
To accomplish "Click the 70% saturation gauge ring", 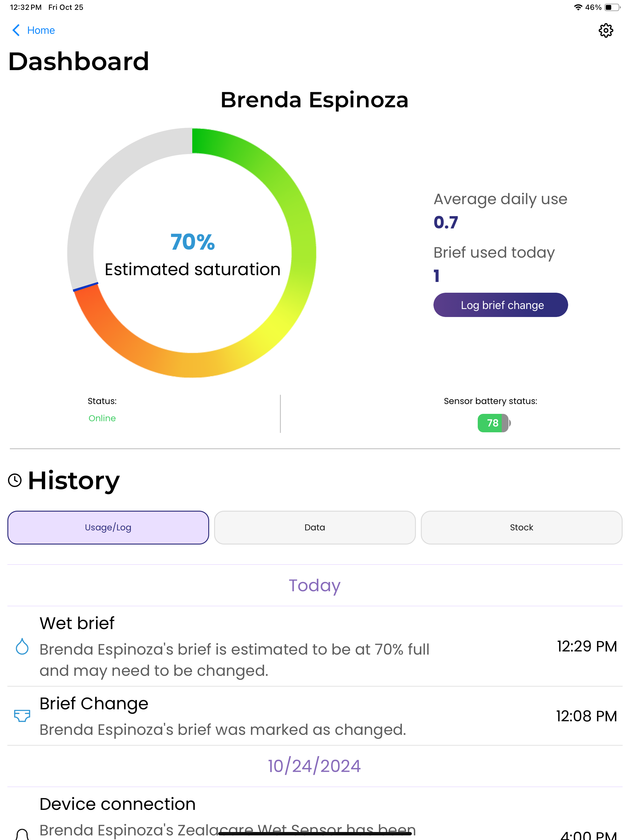I will tap(192, 253).
